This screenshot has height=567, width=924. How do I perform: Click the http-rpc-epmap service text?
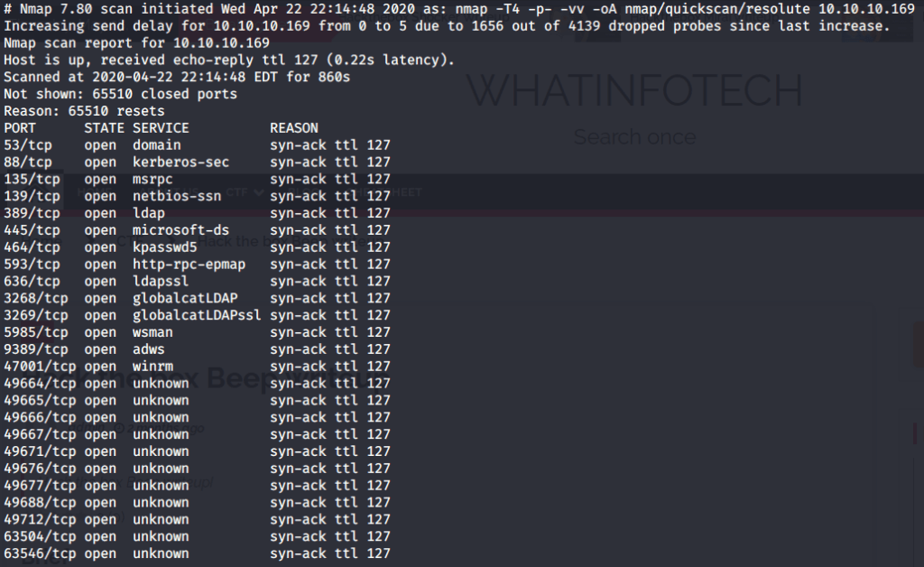click(x=189, y=265)
